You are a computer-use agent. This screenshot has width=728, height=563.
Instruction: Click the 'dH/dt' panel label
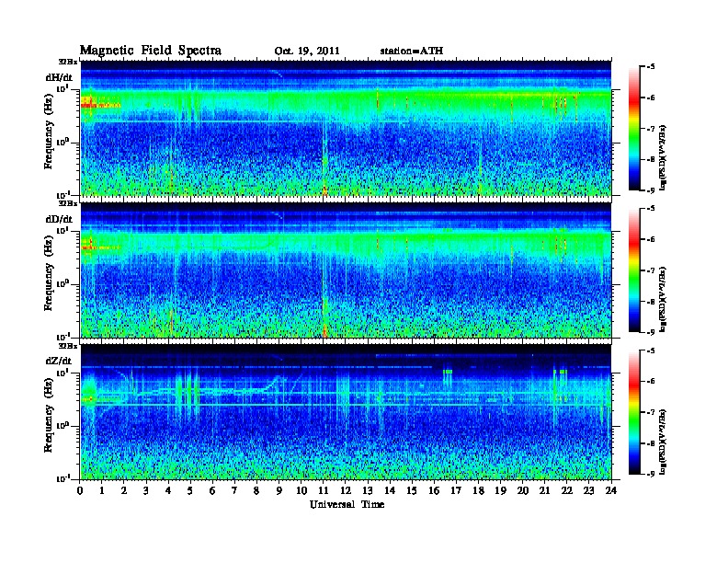(59, 77)
